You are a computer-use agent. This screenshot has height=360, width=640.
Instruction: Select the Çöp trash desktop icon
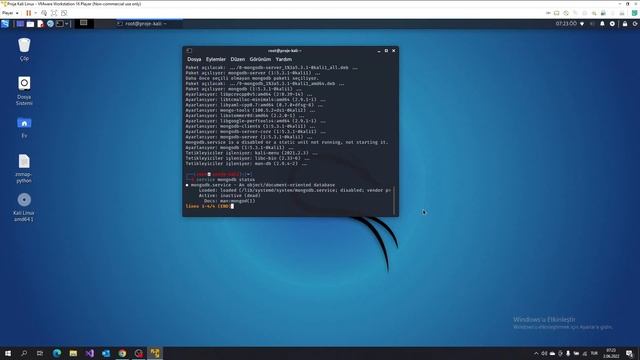(24, 49)
